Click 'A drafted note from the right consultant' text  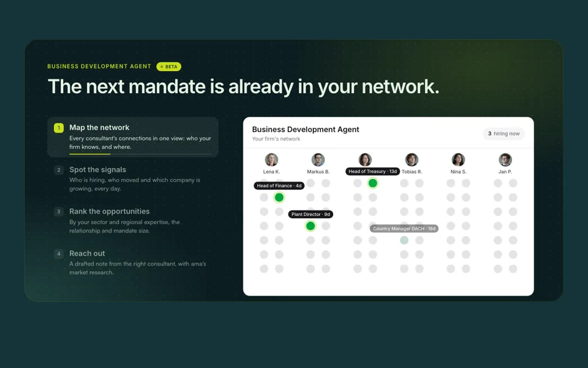coord(138,268)
